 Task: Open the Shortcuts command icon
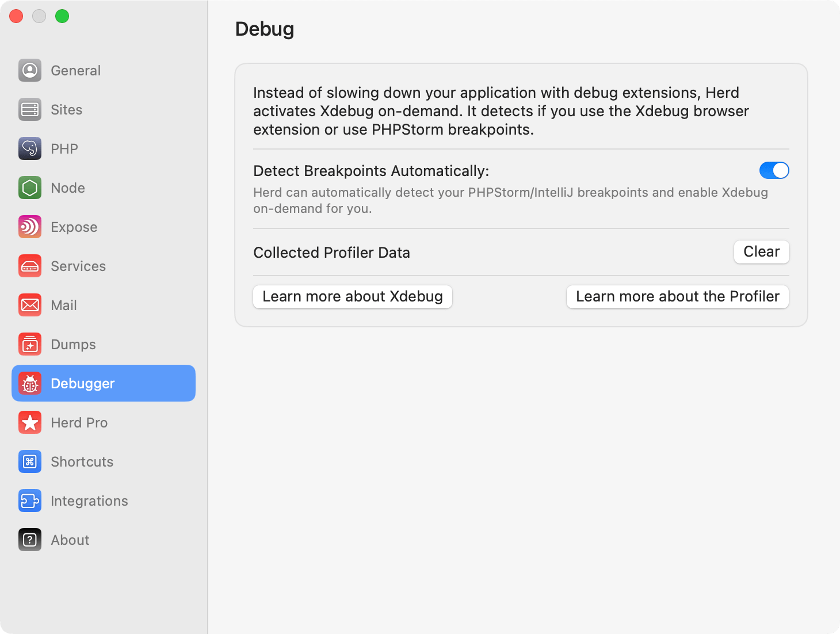click(29, 461)
